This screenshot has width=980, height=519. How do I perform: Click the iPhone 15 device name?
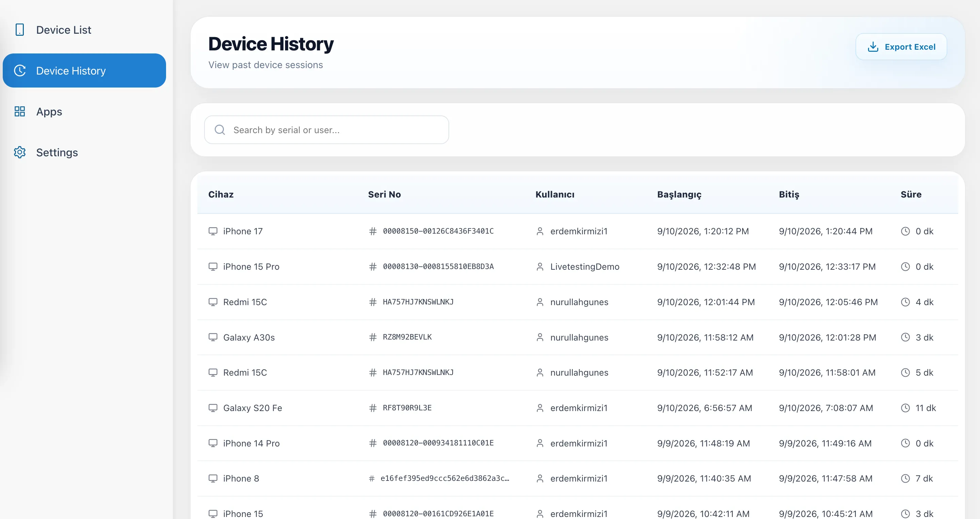243,514
